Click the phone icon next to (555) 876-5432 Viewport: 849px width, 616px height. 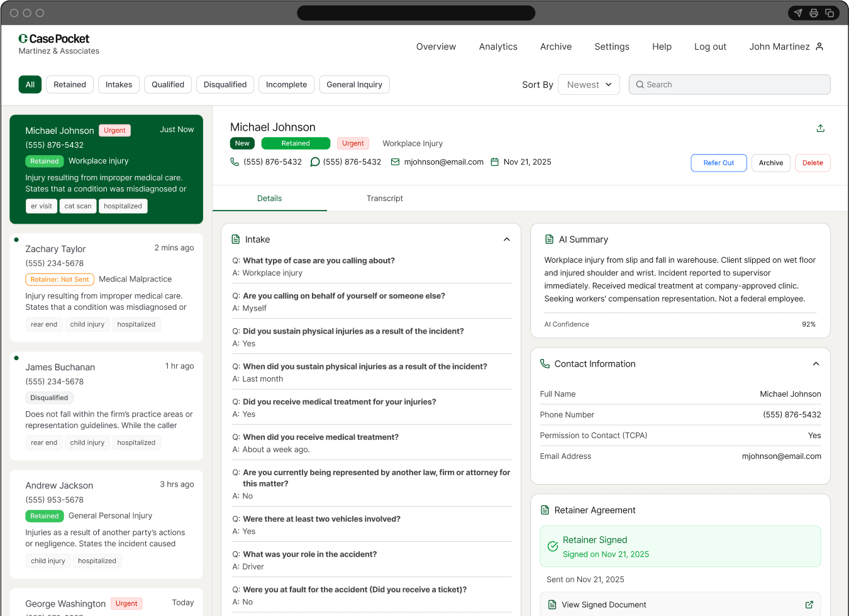(235, 162)
